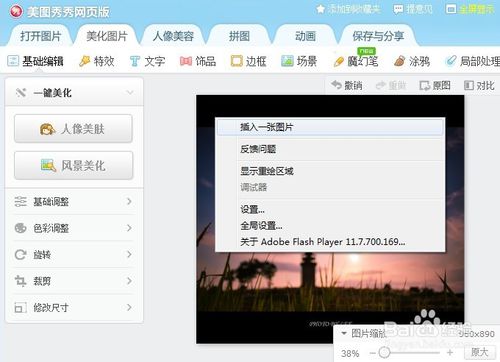The height and width of the screenshot is (362, 500).
Task: Expand the 基础调整 section
Action: pos(73,201)
